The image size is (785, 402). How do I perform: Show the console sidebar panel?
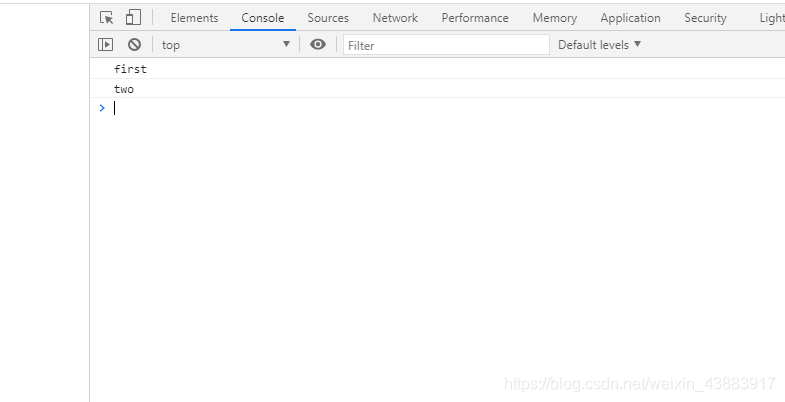pos(106,45)
